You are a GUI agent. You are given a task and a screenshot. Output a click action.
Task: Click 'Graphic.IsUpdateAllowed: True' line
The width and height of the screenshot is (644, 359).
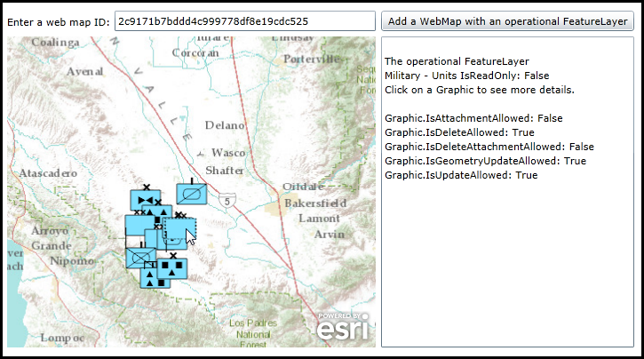coord(461,175)
